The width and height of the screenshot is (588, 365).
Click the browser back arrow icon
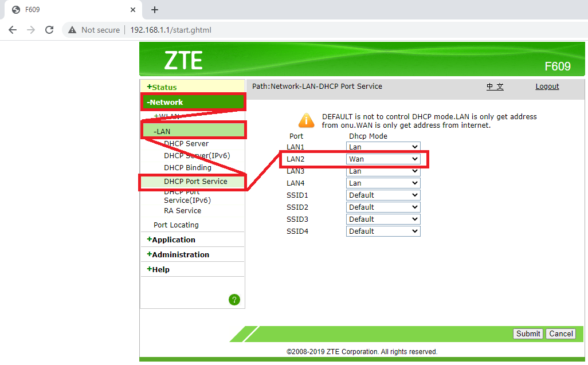(x=12, y=29)
